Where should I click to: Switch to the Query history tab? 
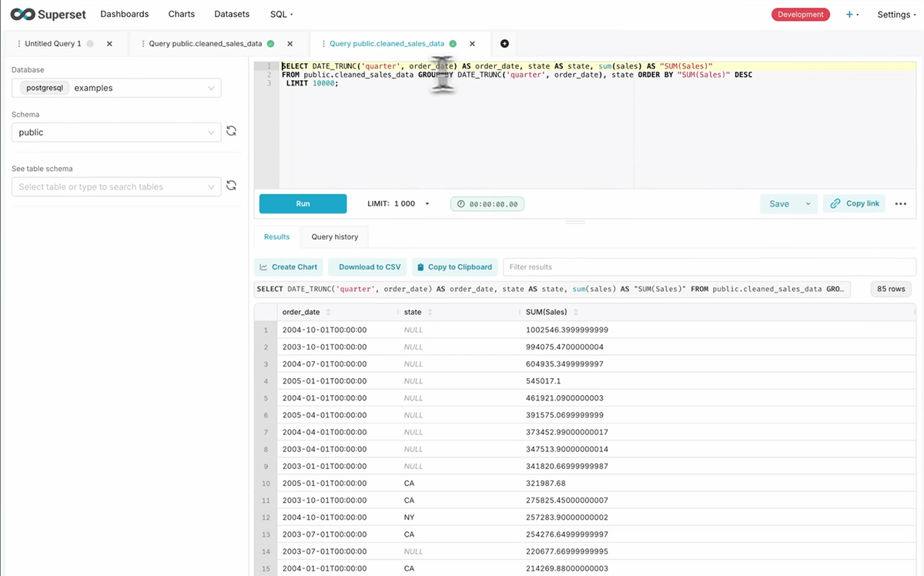334,237
